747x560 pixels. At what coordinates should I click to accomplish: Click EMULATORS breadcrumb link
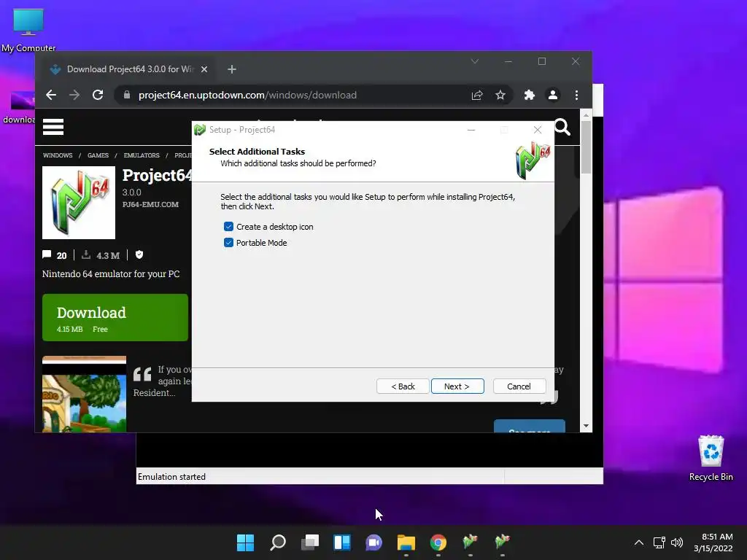coord(142,155)
